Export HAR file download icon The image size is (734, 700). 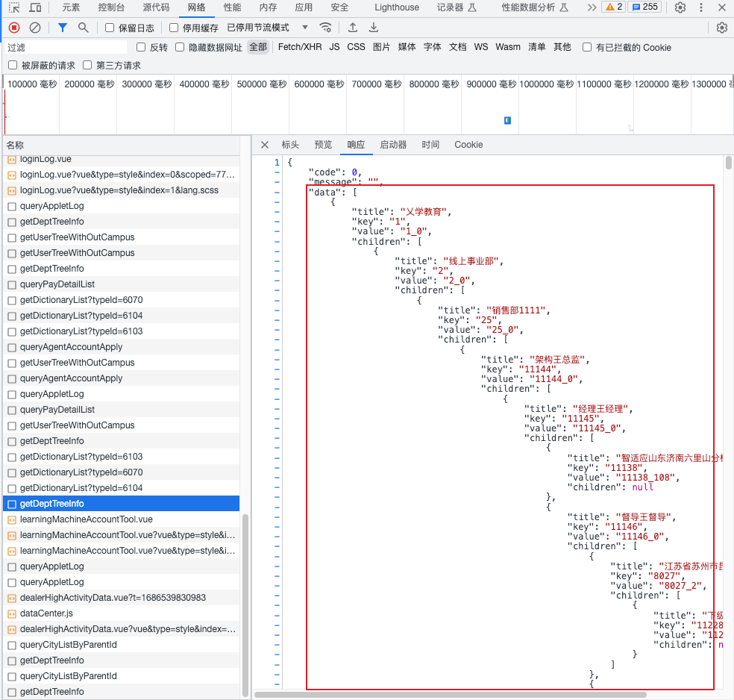[x=374, y=28]
